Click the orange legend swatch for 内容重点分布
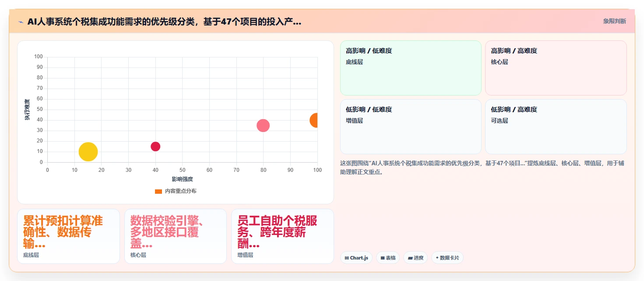Image resolution: width=644 pixels, height=281 pixels. tap(158, 191)
